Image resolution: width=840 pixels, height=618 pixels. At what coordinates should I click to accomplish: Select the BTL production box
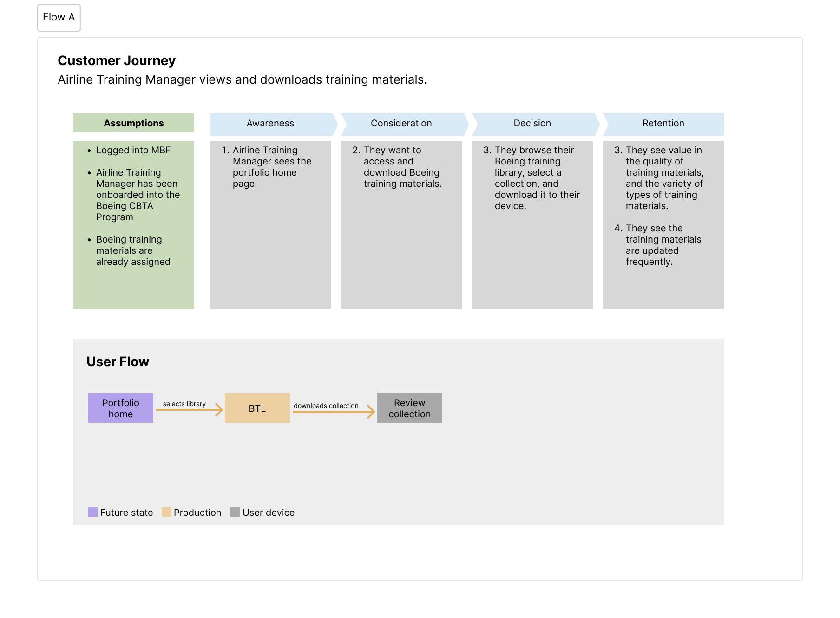[257, 408]
